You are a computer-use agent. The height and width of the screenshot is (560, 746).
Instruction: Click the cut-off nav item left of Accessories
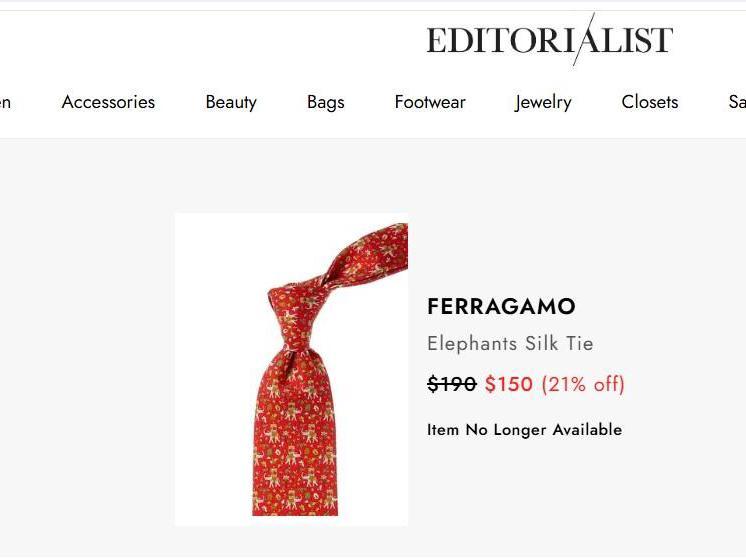pyautogui.click(x=5, y=102)
